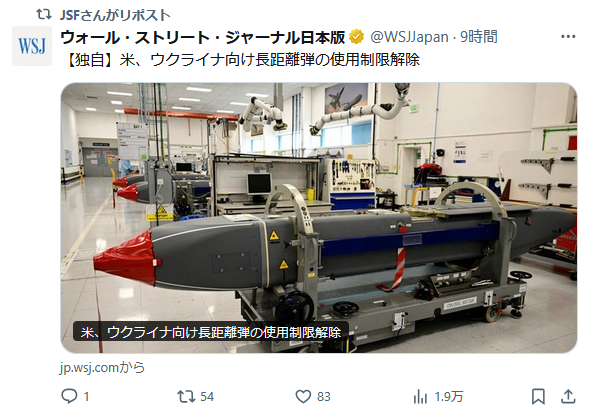589x414 pixels.
Task: Open the 9時間 timestamp link
Action: 479,37
